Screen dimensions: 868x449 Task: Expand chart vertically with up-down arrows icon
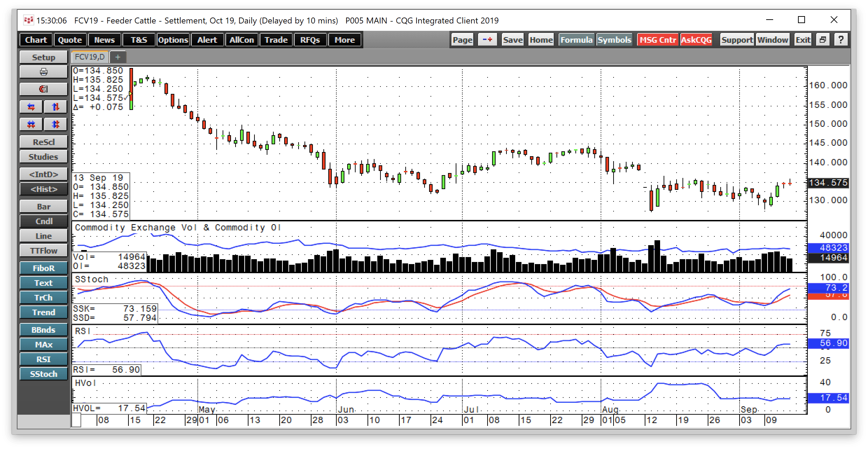[55, 106]
